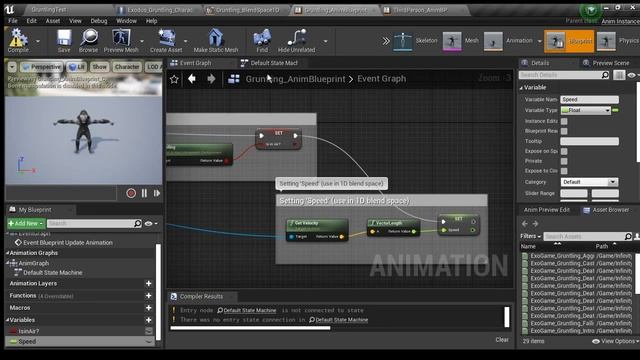
Task: Navigate forward in graph history
Action: pos(211,79)
